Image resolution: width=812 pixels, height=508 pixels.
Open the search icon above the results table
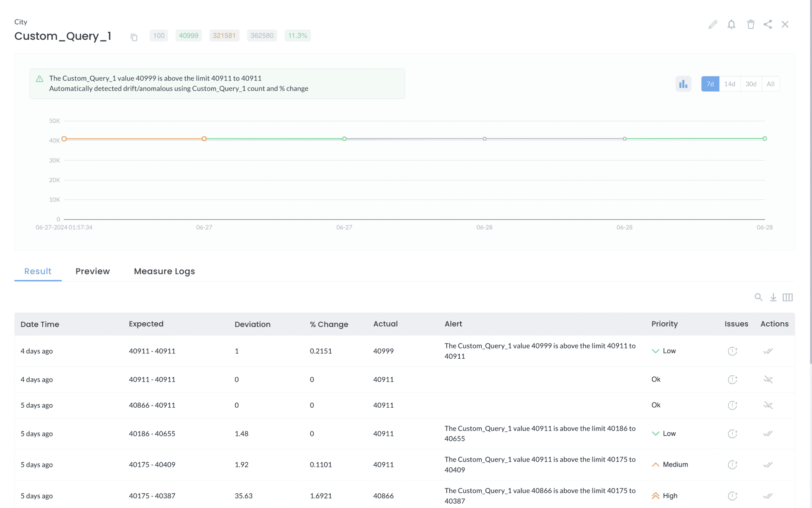[758, 297]
